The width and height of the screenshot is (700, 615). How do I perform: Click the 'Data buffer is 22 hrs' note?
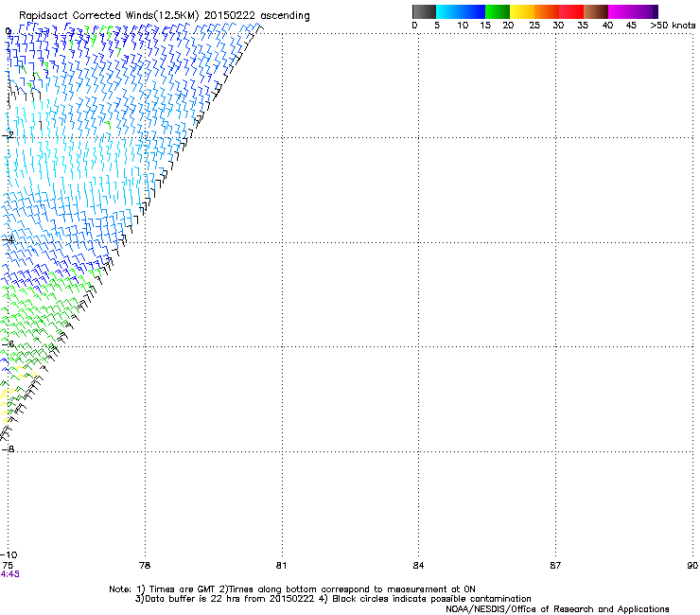(x=194, y=599)
